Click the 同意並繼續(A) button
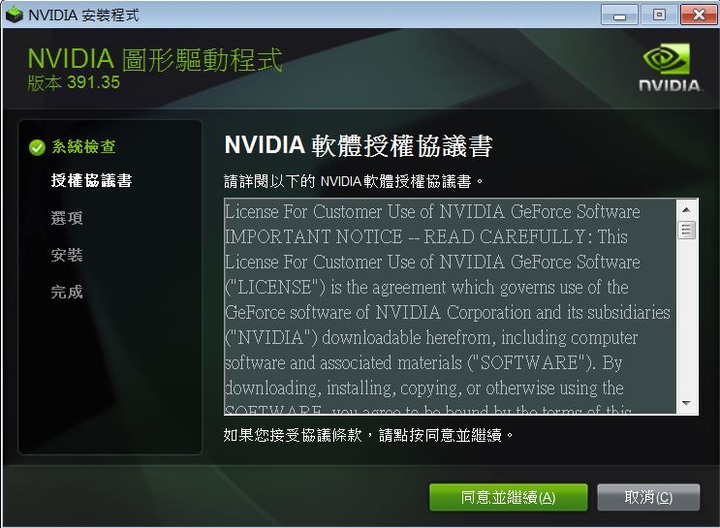 click(508, 497)
